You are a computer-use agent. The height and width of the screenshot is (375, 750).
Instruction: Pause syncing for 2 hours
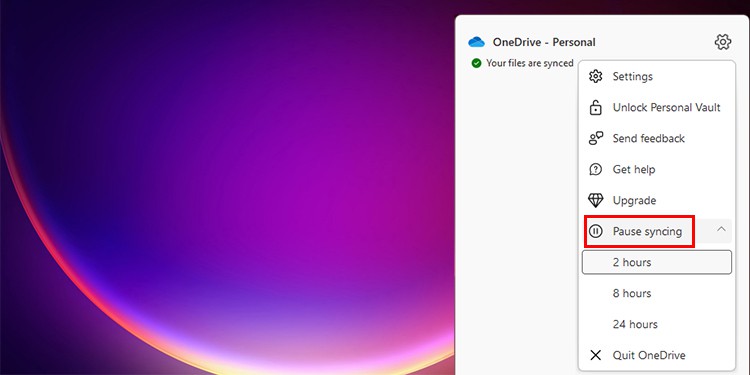(x=657, y=262)
